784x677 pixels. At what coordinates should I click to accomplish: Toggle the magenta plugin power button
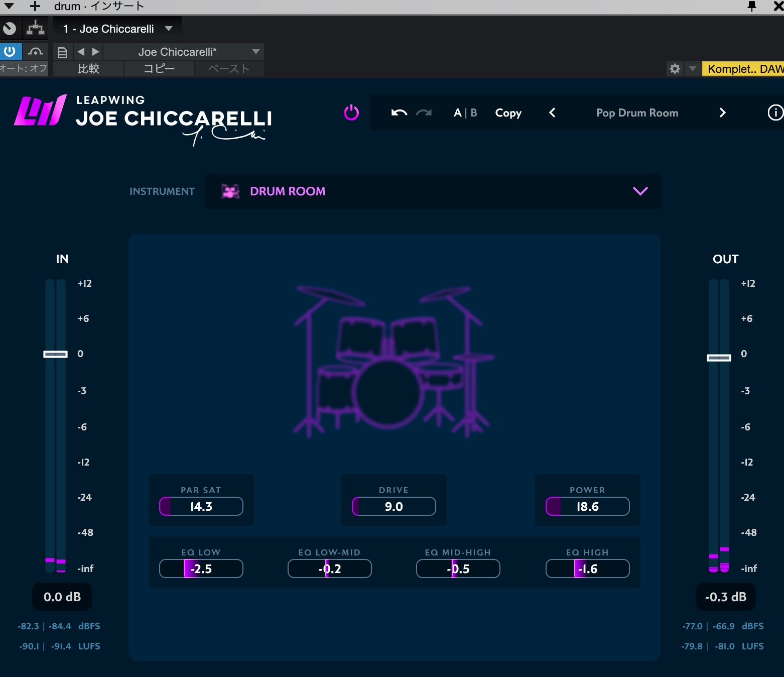pos(351,113)
